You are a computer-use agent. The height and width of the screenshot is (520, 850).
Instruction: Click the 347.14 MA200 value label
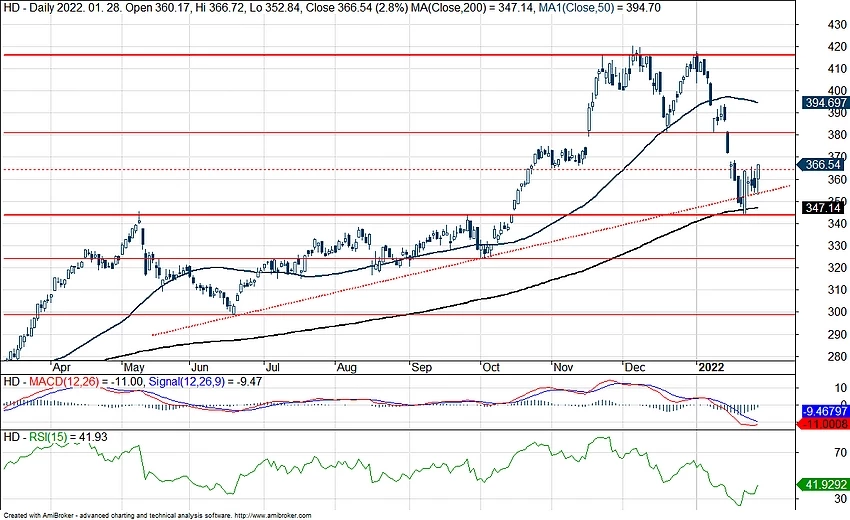point(823,208)
